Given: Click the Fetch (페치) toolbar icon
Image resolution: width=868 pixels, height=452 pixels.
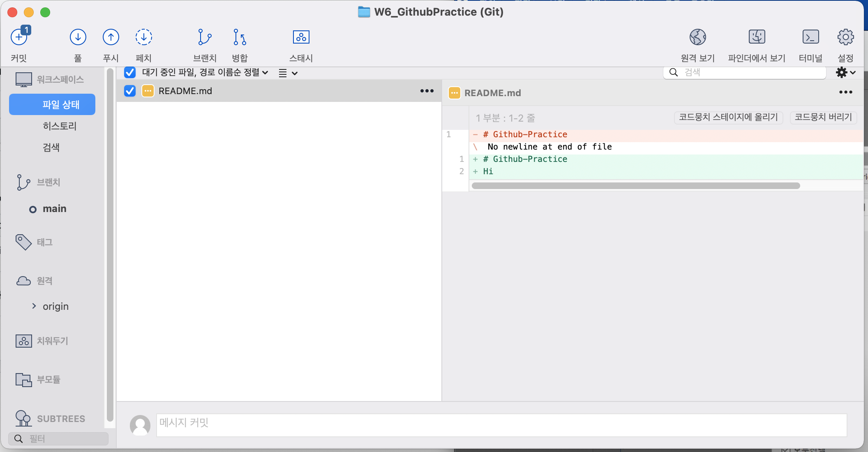Looking at the screenshot, I should (143, 37).
